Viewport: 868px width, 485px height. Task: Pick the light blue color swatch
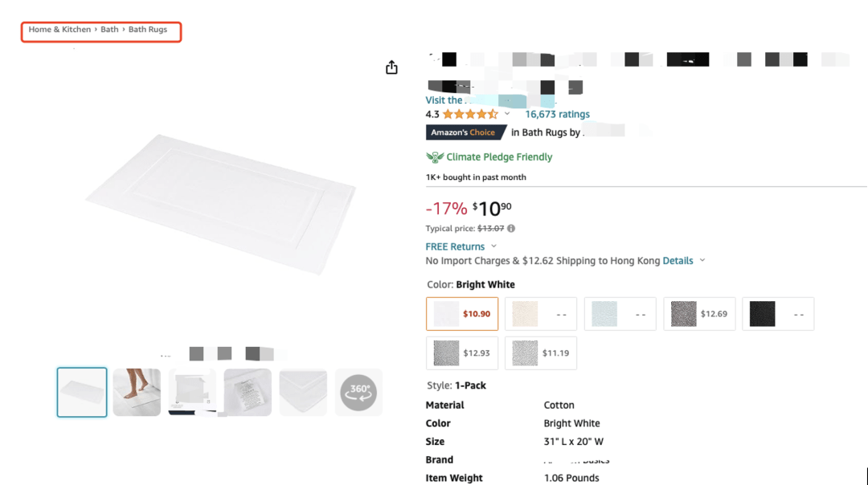(620, 314)
